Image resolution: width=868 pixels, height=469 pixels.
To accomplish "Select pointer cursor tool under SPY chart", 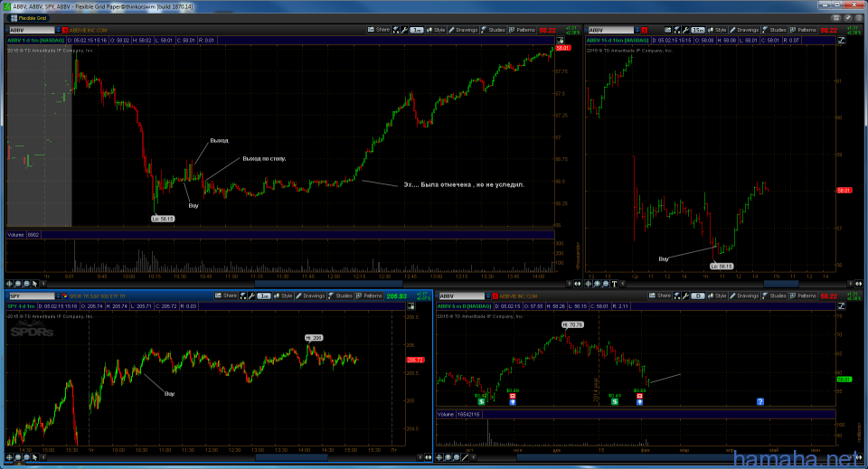I will (x=34, y=457).
